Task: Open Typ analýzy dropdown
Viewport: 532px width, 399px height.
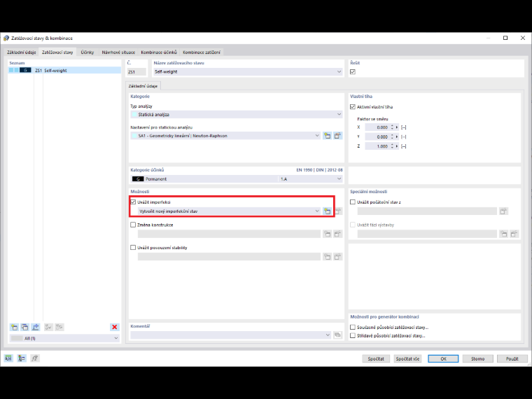Action: point(339,115)
